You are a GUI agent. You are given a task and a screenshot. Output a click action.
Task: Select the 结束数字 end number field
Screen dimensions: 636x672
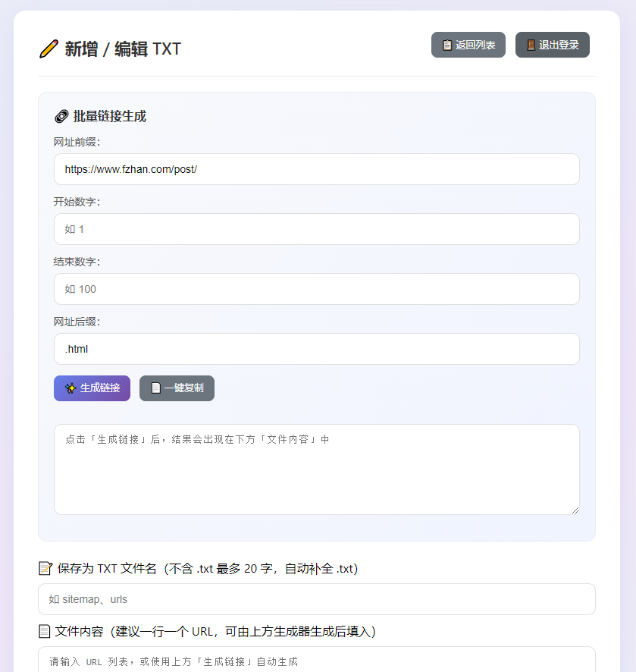[316, 289]
